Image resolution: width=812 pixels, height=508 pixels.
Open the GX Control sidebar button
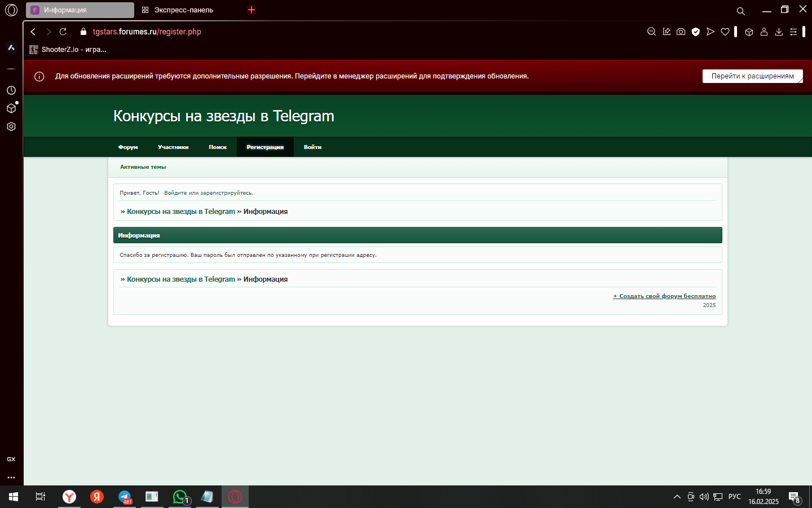11,459
